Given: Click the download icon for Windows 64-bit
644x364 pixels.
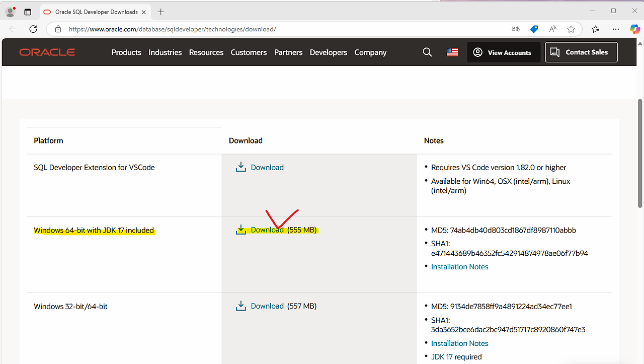Looking at the screenshot, I should [x=241, y=230].
